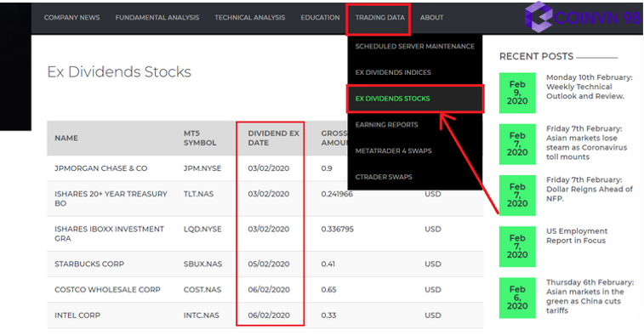The width and height of the screenshot is (644, 335).
Task: Click the SBUX.NAS symbol cell
Action: (202, 264)
